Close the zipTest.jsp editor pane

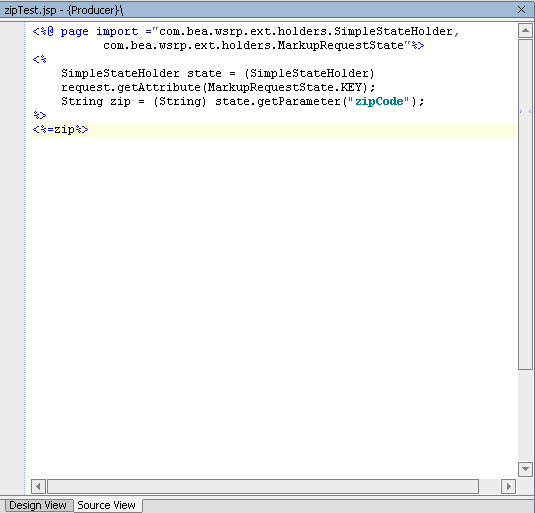click(x=521, y=10)
